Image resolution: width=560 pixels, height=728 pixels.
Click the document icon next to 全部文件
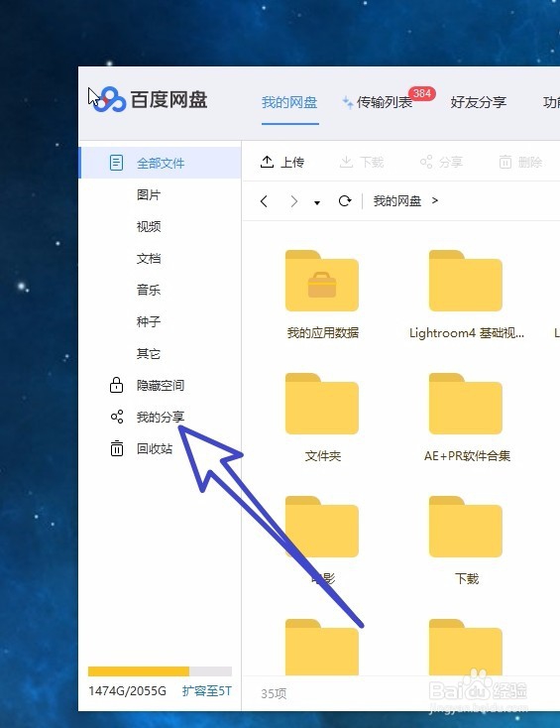(x=116, y=163)
